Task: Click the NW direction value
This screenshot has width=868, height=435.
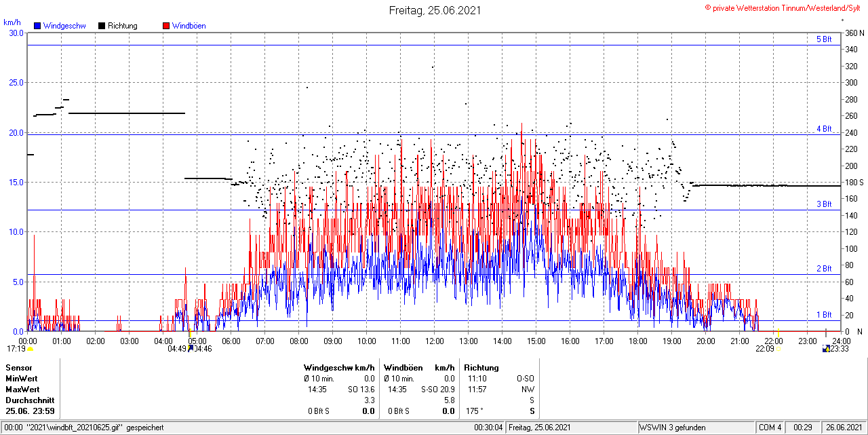Action: click(528, 390)
